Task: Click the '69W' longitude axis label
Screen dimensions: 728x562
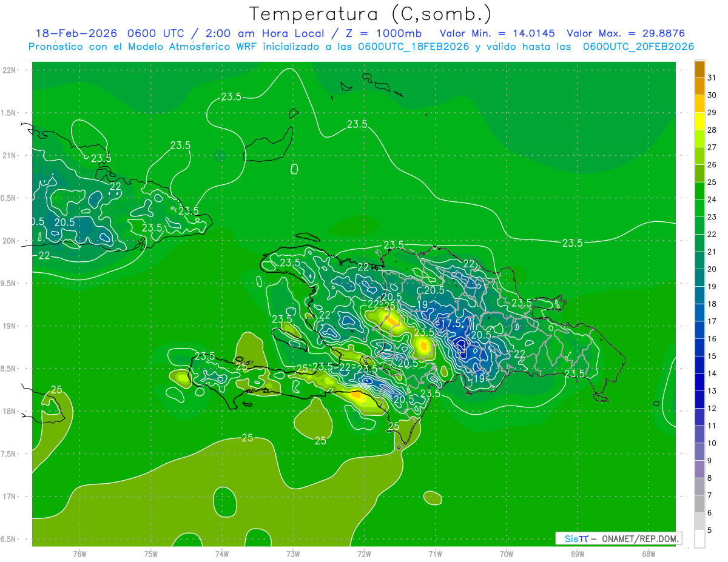Action: click(578, 554)
